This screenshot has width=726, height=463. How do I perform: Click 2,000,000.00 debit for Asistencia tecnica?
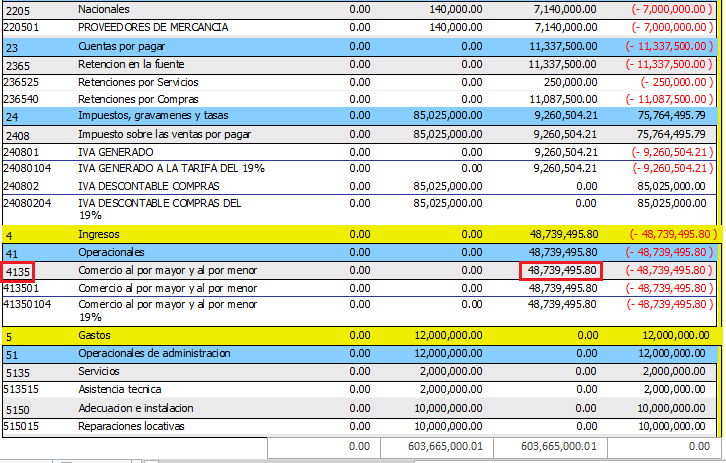click(451, 389)
